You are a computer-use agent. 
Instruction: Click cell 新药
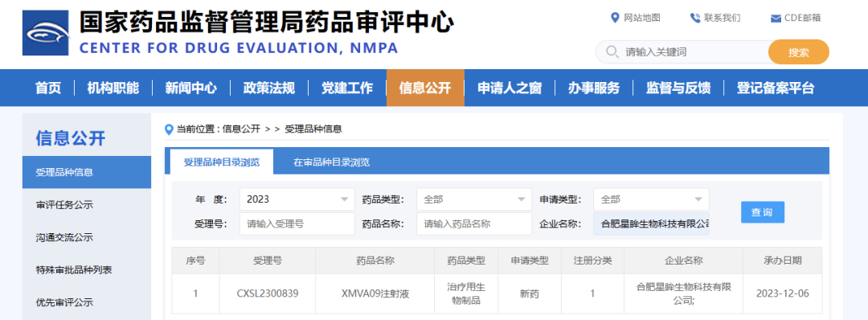529,294
